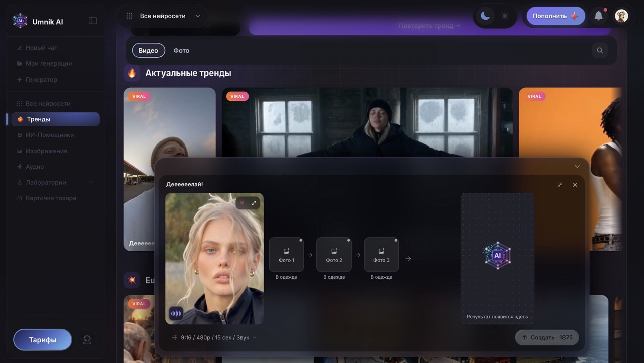Unmute the preview video sound
This screenshot has height=363, width=644.
[x=242, y=203]
